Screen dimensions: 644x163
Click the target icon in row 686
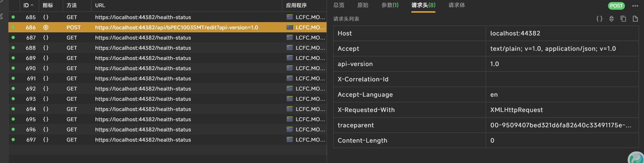click(x=46, y=27)
